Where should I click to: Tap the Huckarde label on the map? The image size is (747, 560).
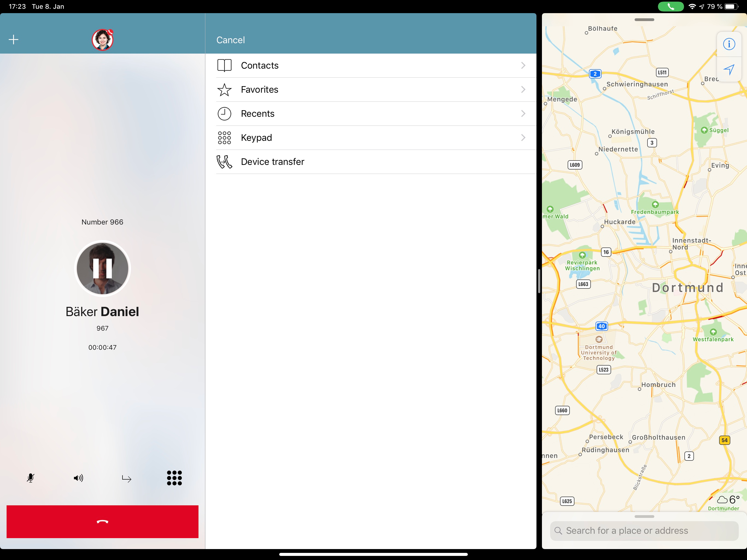(x=619, y=222)
